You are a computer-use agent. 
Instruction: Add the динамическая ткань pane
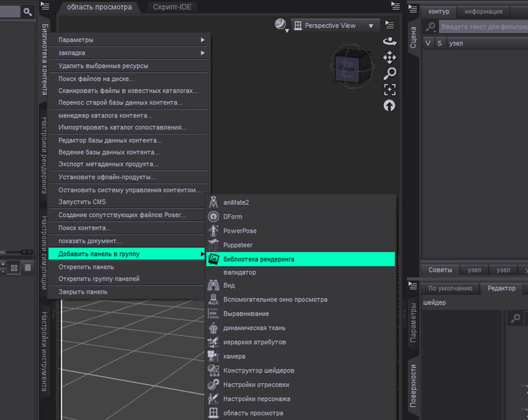click(x=300, y=328)
